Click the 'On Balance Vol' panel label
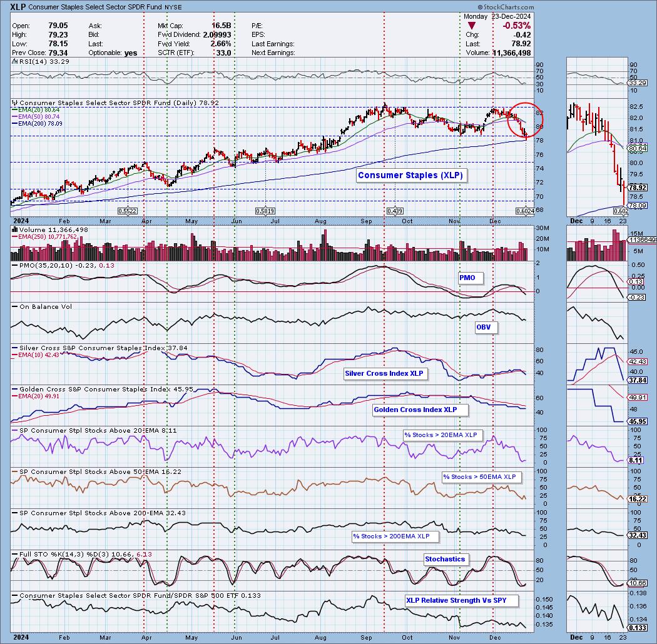The width and height of the screenshot is (657, 644). 42,307
